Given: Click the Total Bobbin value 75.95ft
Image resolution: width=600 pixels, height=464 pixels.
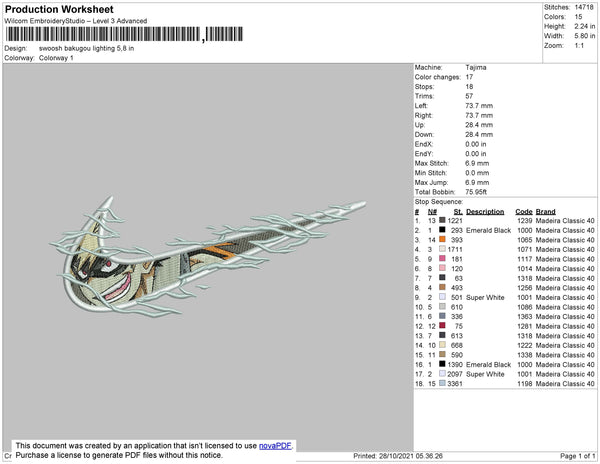Looking at the screenshot, I should (476, 192).
